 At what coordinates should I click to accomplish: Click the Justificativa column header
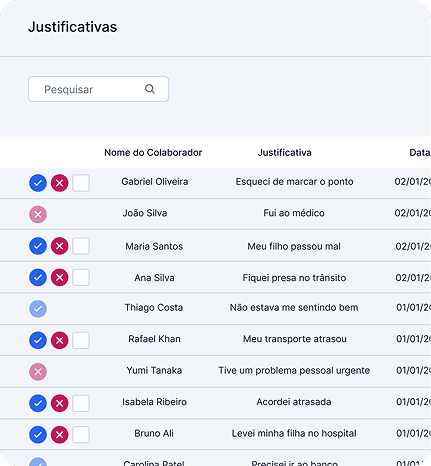[284, 152]
